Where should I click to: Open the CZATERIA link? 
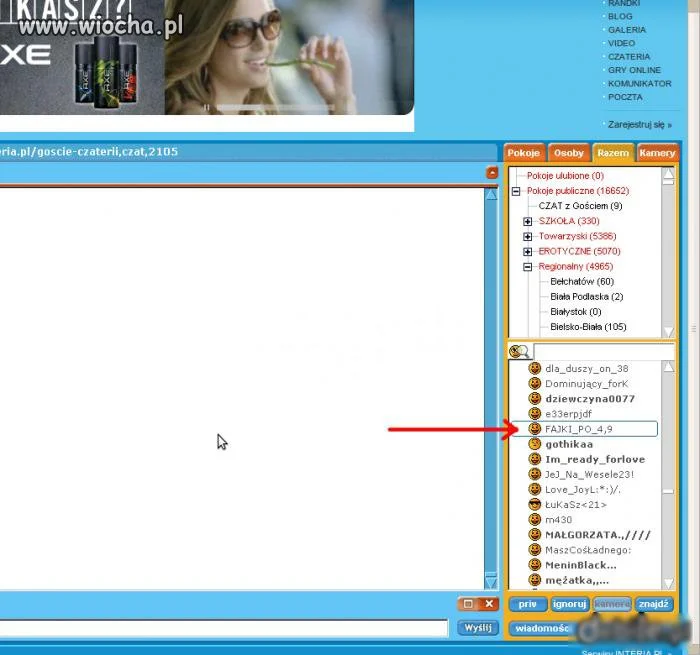(629, 57)
